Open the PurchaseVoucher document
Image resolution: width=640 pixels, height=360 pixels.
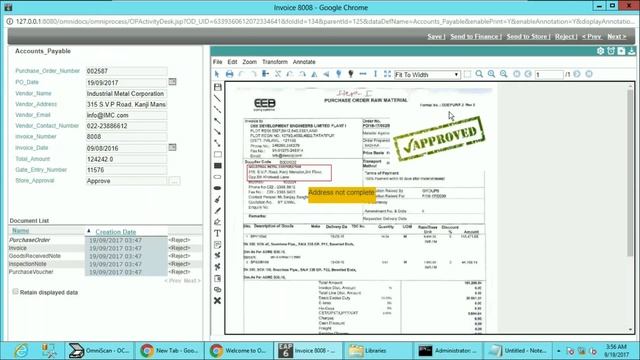point(31,272)
